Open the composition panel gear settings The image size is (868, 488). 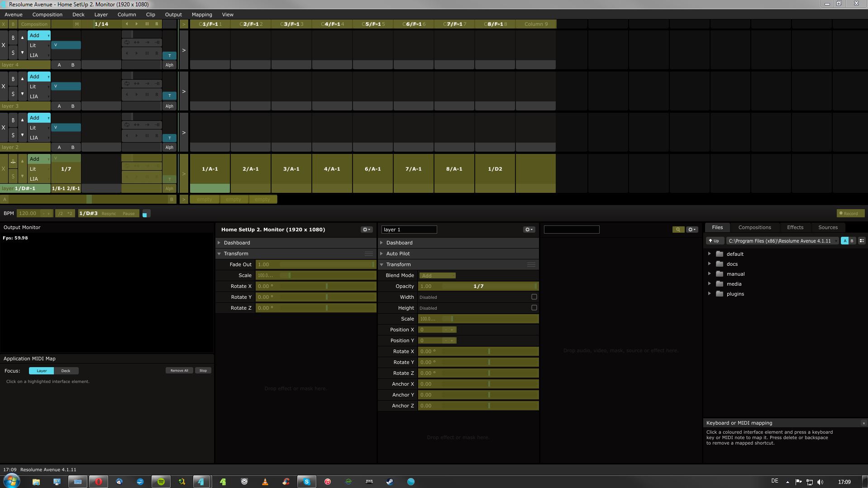coord(366,230)
